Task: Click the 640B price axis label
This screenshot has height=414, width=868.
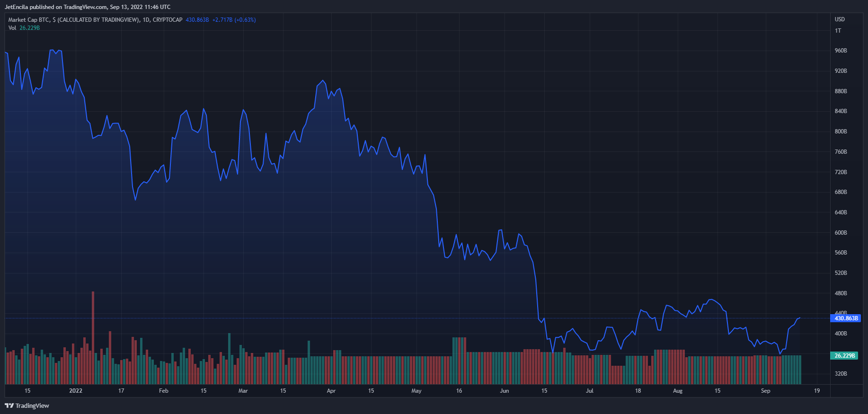Action: (841, 212)
